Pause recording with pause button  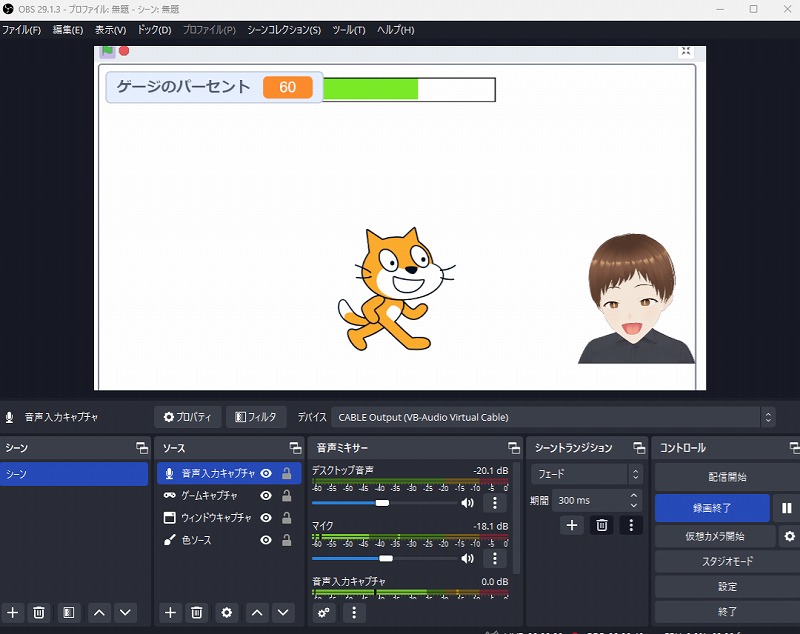pos(786,508)
